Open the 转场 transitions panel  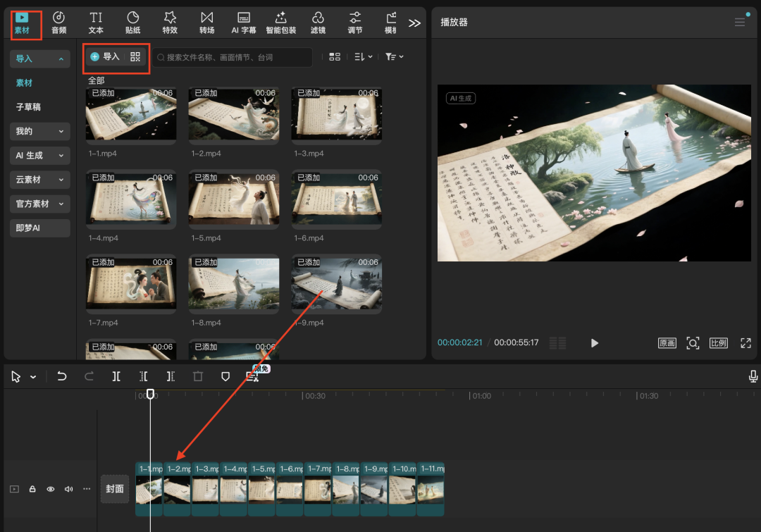tap(206, 23)
